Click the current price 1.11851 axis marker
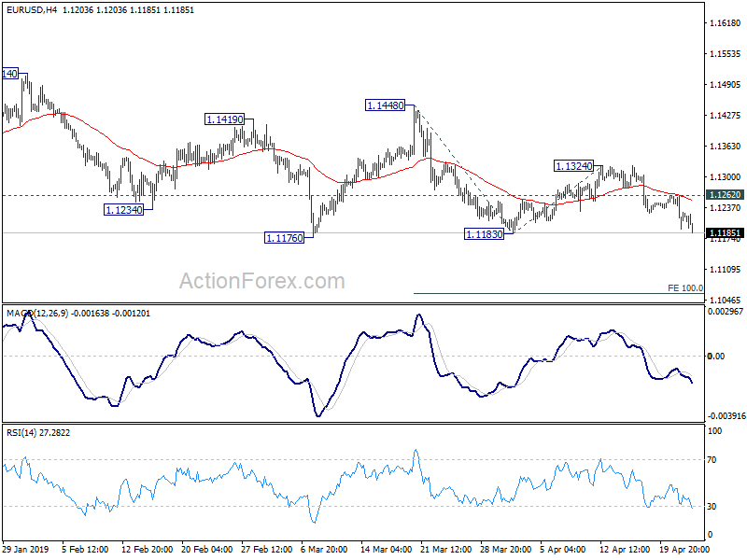This screenshot has height=560, width=747. 726,232
